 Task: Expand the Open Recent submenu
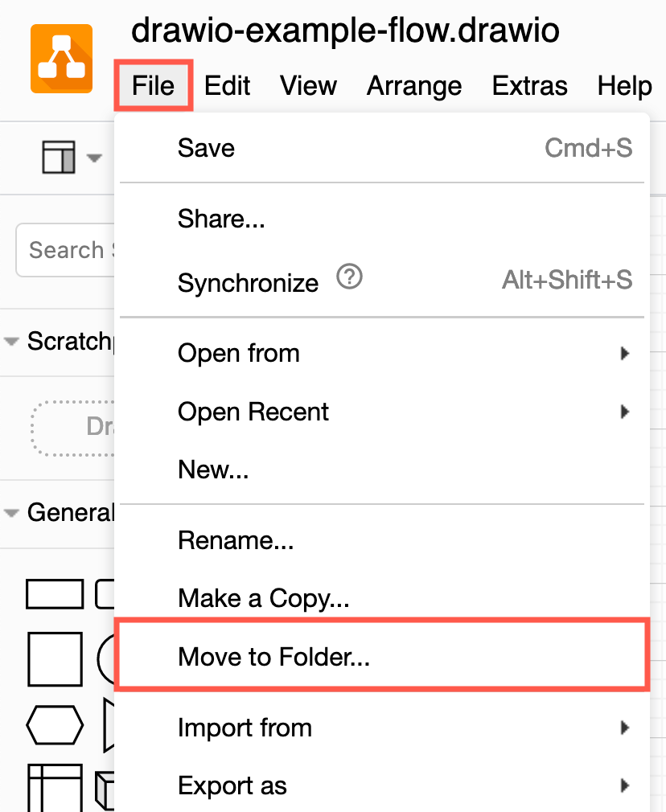[253, 412]
